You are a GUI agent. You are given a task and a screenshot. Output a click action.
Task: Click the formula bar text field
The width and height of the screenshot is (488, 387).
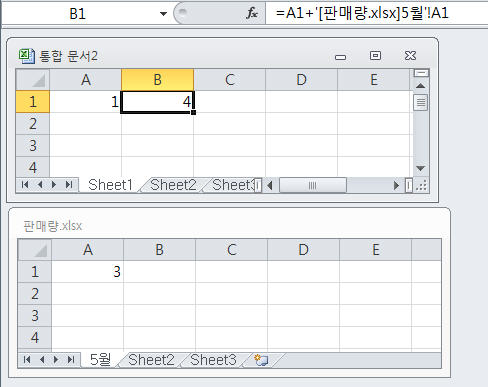click(x=377, y=13)
